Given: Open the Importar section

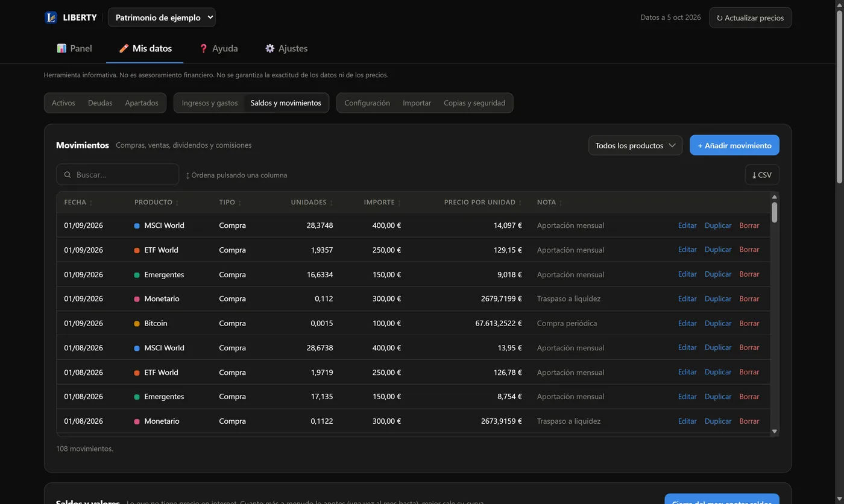Looking at the screenshot, I should 417,103.
